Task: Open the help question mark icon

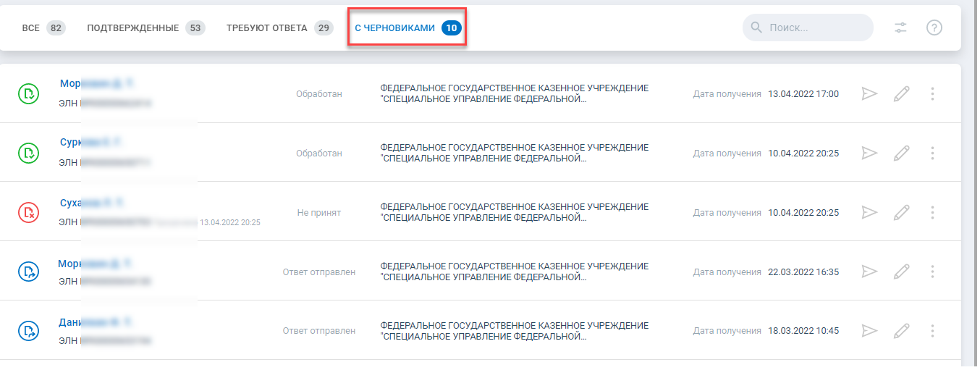Action: coord(934,28)
